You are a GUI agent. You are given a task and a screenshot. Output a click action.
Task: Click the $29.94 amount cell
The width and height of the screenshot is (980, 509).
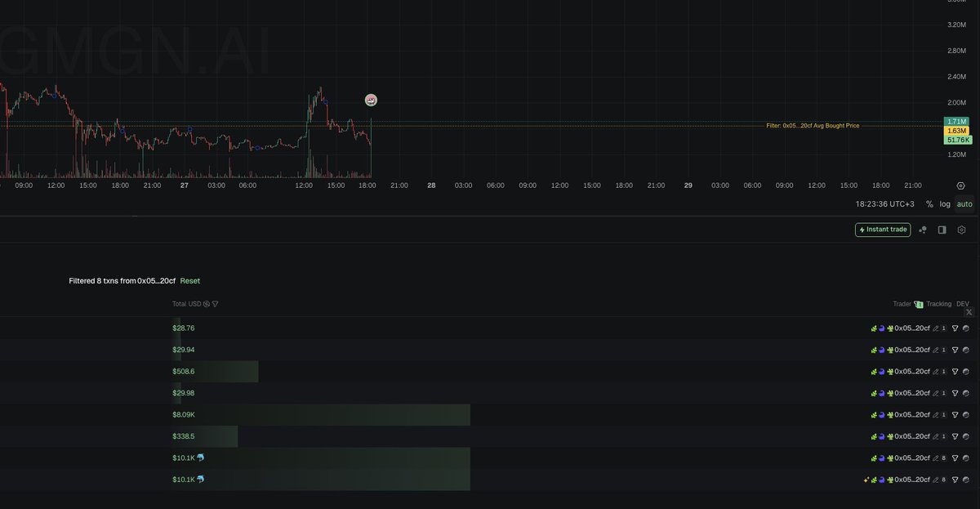tap(184, 350)
